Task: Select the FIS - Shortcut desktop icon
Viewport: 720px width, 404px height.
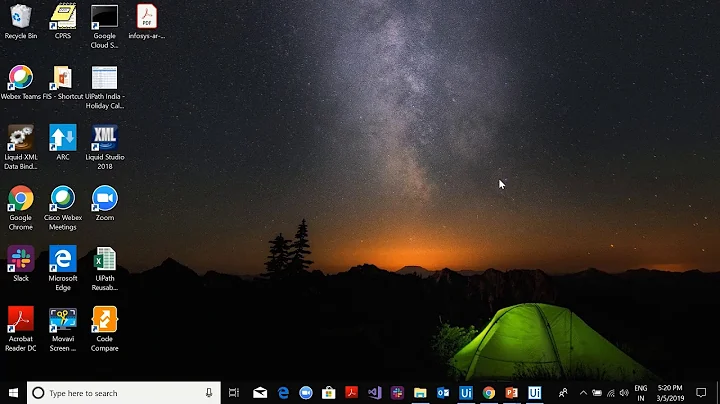Action: click(63, 82)
